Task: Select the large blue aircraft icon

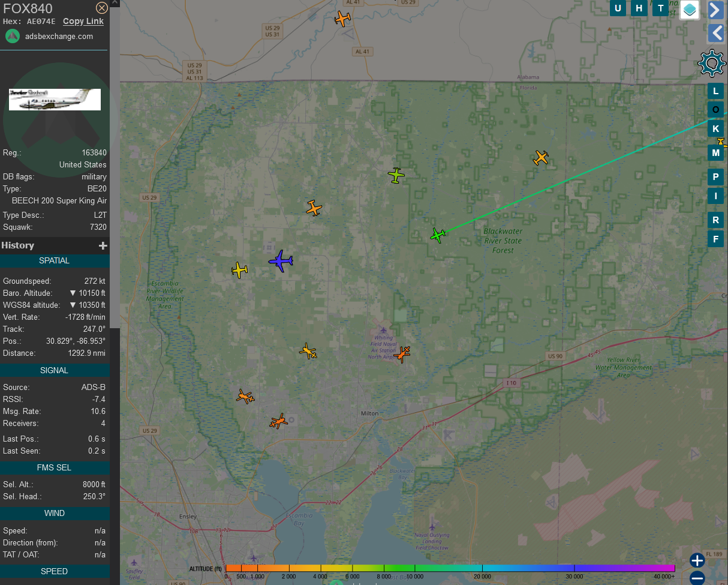Action: click(x=281, y=261)
